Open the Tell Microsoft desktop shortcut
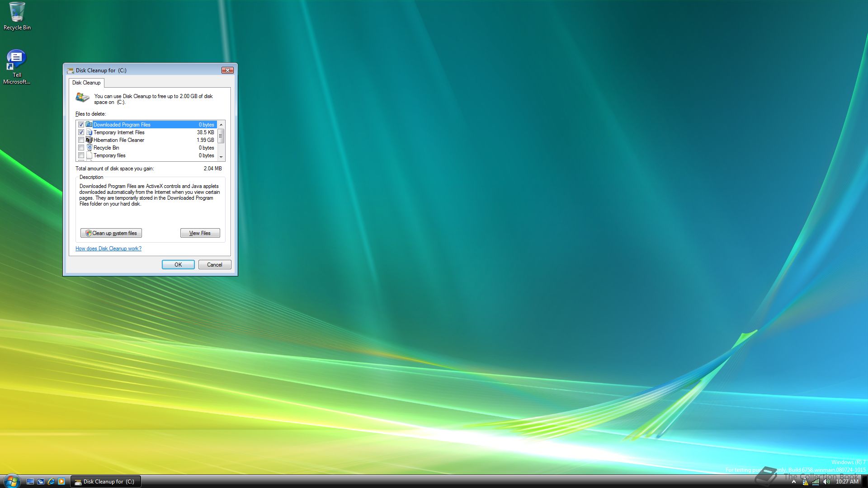This screenshot has height=488, width=868. tap(17, 67)
